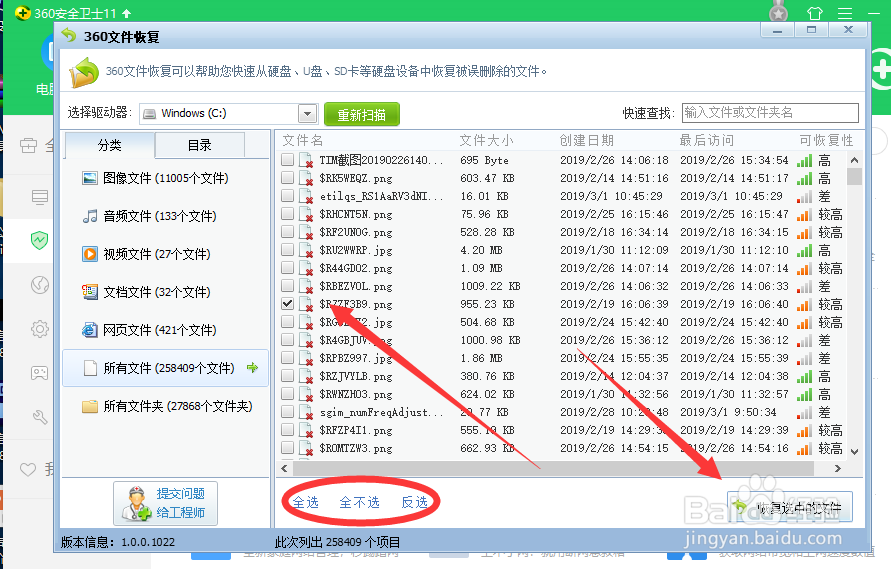Click the Windows (C:) drive combo box
The image size is (891, 569).
click(x=228, y=114)
